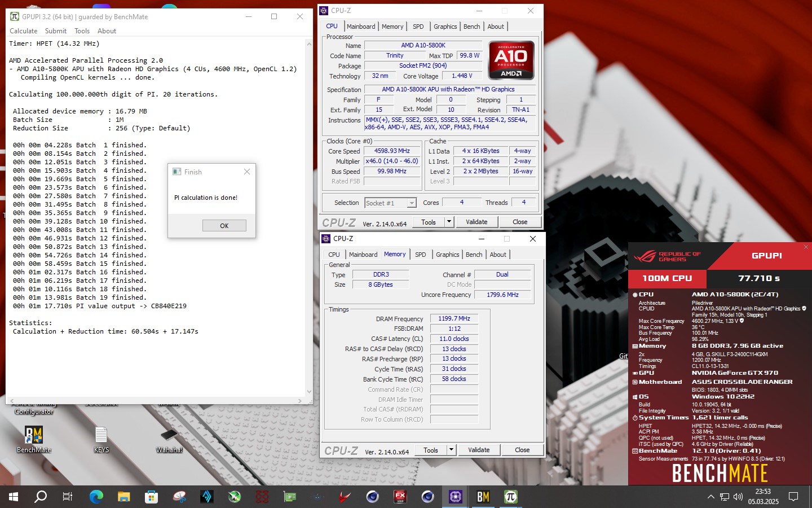This screenshot has height=508, width=812.
Task: Open the teal arrow app taskbar icon
Action: 207,497
